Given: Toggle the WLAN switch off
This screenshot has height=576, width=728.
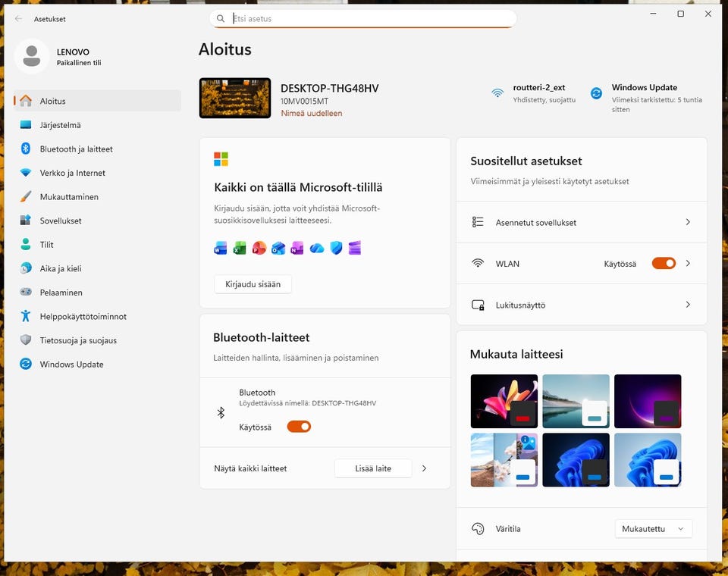Looking at the screenshot, I should 664,263.
